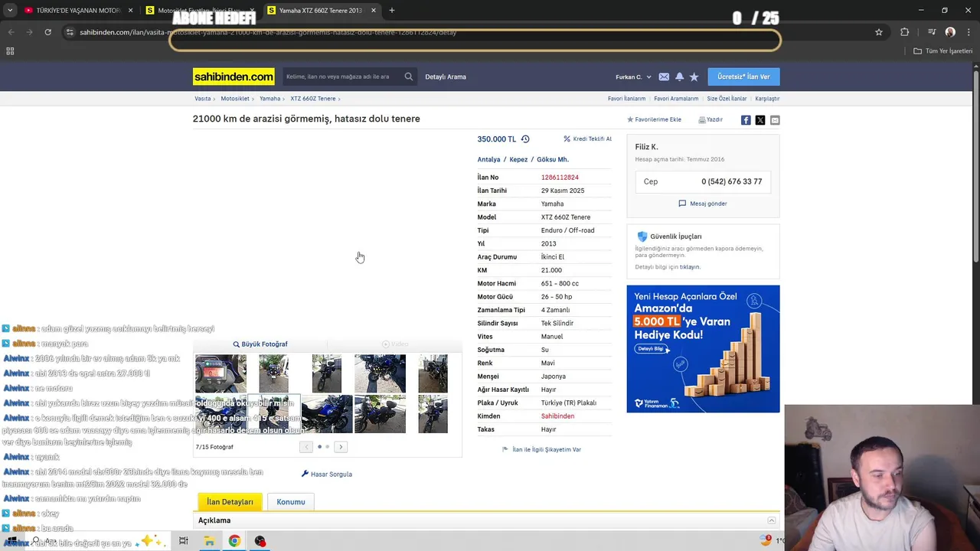Go back using Chrome's back arrow

(11, 32)
